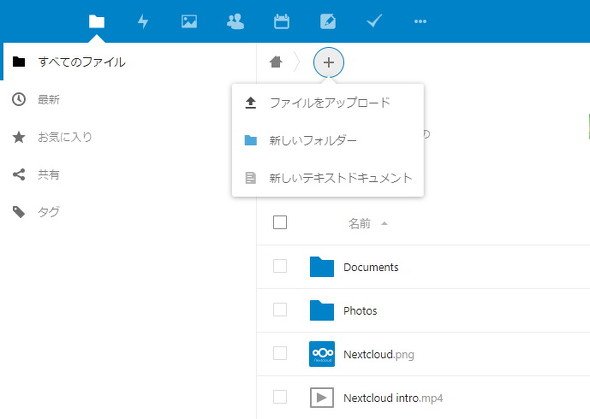The height and width of the screenshot is (419, 590).
Task: Click the plus new-item button
Action: [x=328, y=62]
